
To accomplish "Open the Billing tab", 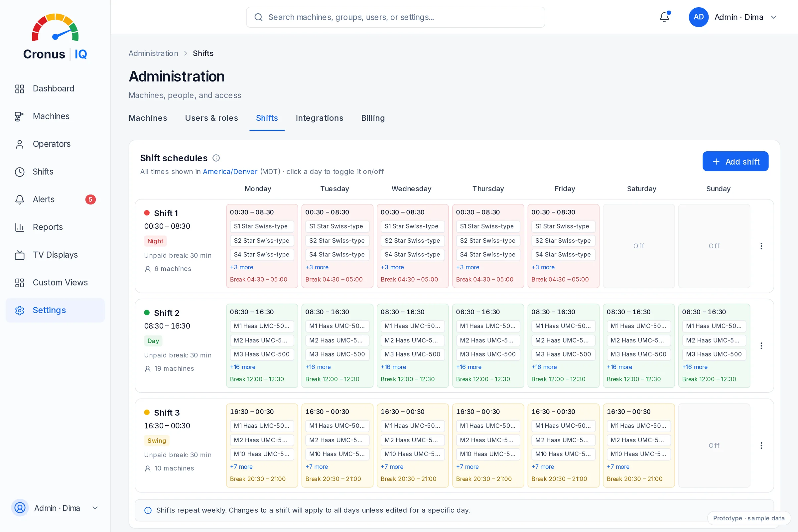I will pyautogui.click(x=373, y=118).
